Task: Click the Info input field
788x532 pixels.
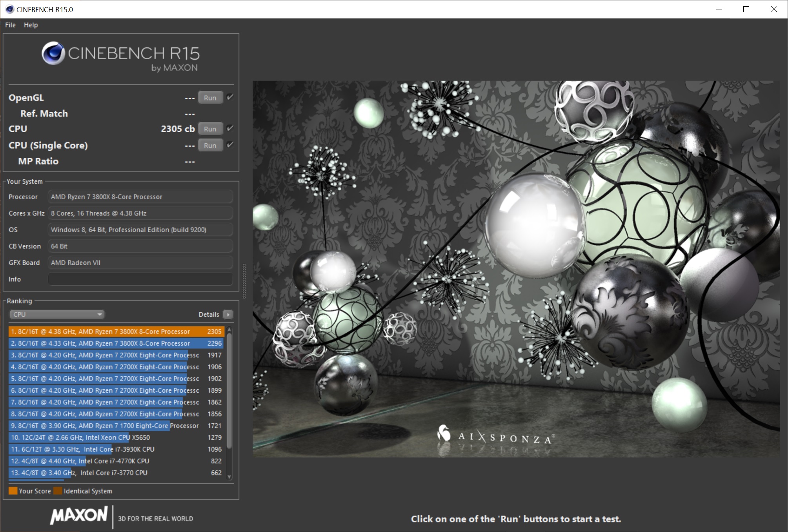Action: click(x=140, y=279)
